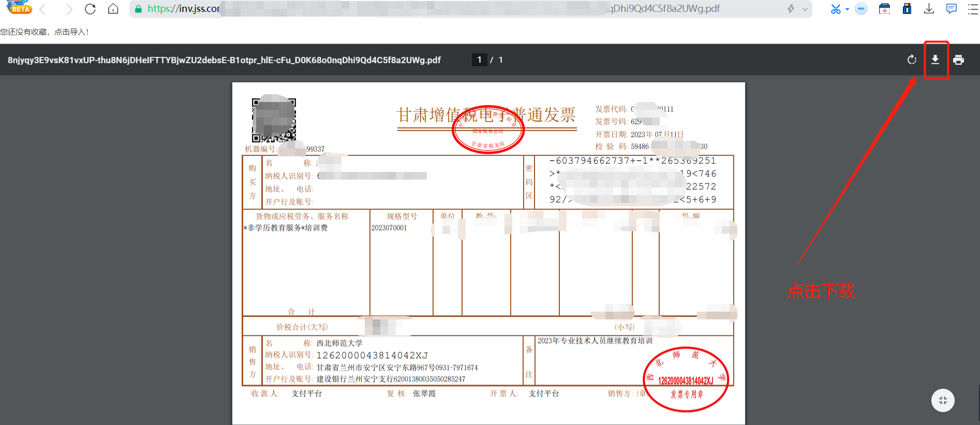Open the browser downloads manager
980x425 pixels.
click(x=929, y=9)
